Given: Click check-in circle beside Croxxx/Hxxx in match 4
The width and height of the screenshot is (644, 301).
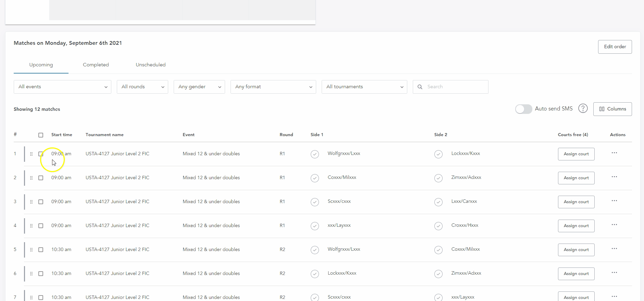Looking at the screenshot, I should pyautogui.click(x=438, y=226).
